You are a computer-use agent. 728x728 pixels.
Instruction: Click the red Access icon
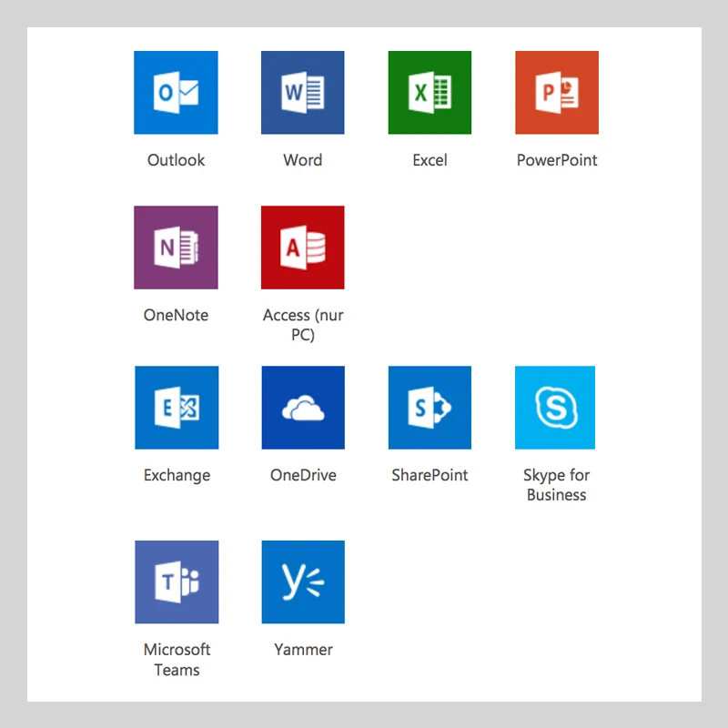click(x=303, y=248)
